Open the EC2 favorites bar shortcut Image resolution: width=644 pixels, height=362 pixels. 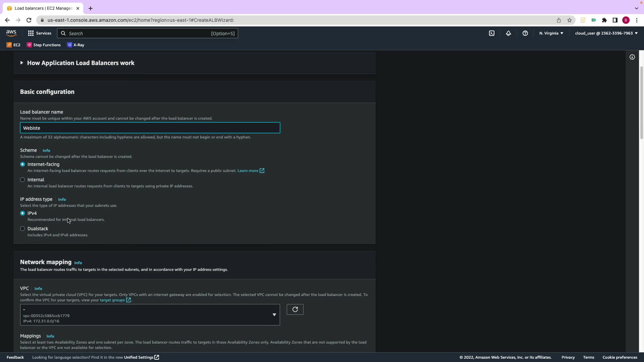tap(13, 45)
